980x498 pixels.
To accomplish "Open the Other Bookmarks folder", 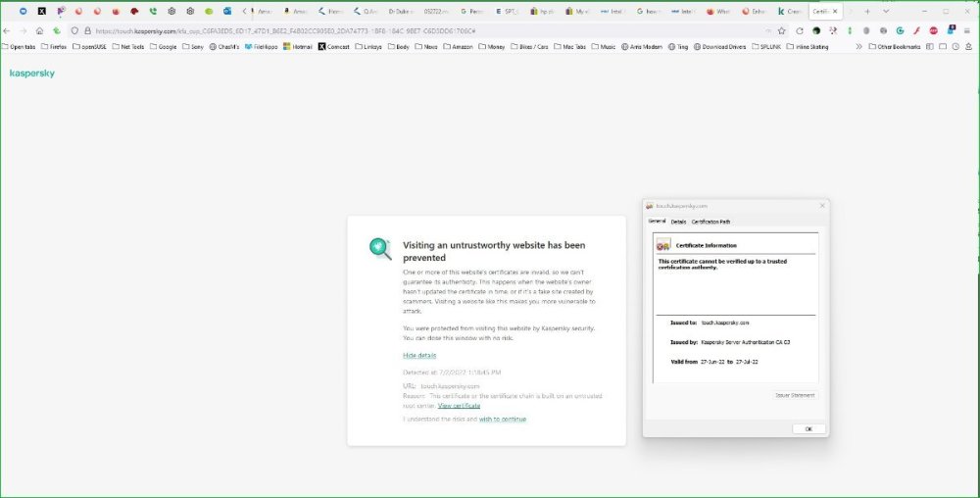I will 895,46.
